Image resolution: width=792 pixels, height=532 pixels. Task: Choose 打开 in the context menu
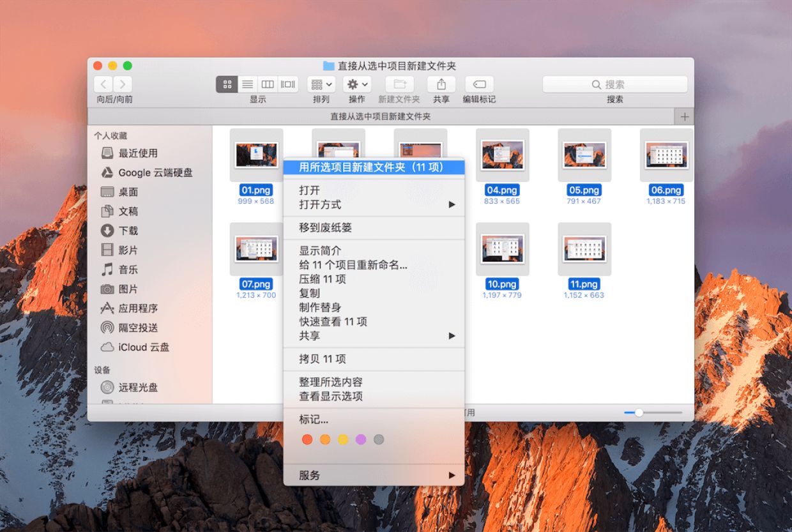tap(374, 190)
